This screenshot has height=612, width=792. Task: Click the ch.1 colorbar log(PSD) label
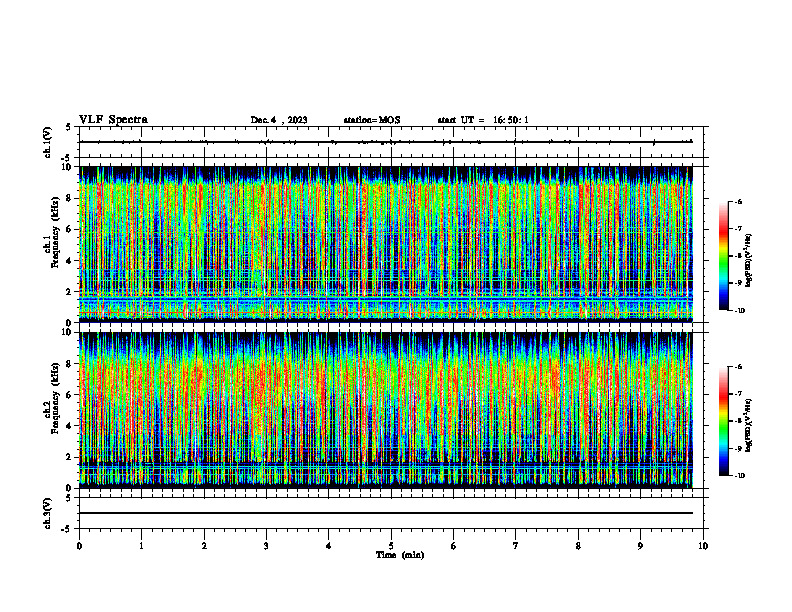coord(749,260)
